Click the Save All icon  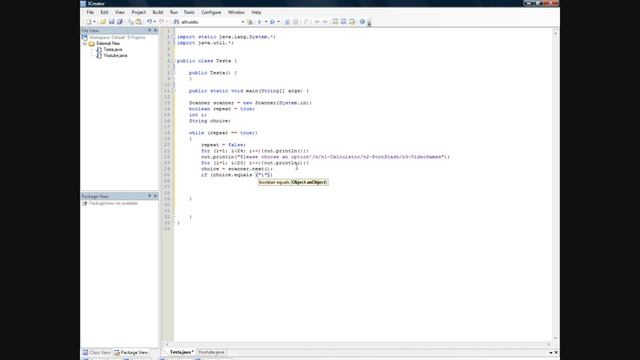[120, 22]
